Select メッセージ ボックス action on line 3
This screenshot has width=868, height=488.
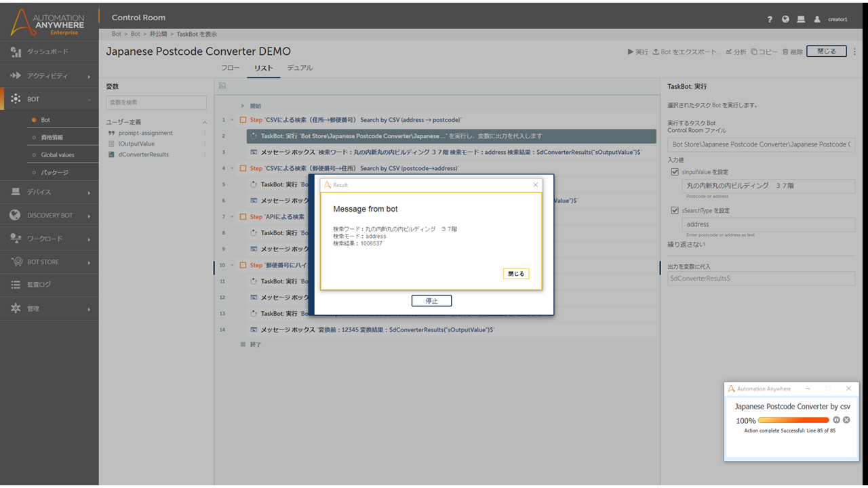click(451, 152)
